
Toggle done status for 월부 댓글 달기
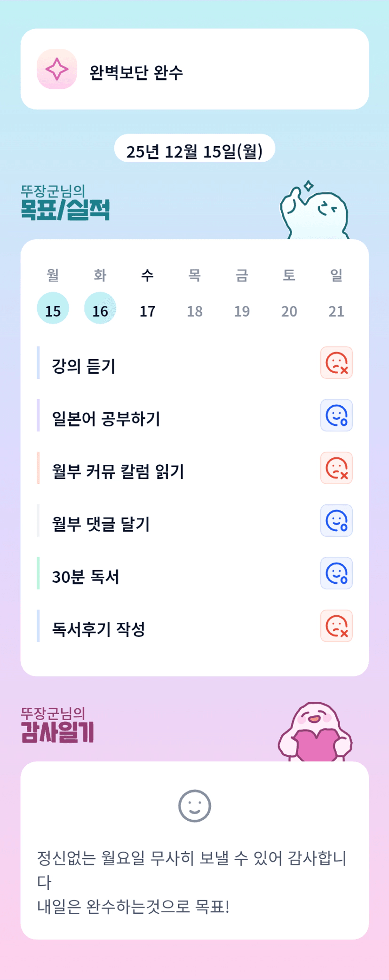point(336,521)
